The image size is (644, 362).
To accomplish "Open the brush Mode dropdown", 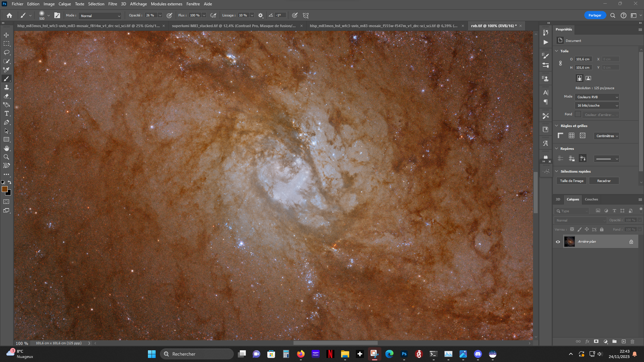I will (x=100, y=16).
